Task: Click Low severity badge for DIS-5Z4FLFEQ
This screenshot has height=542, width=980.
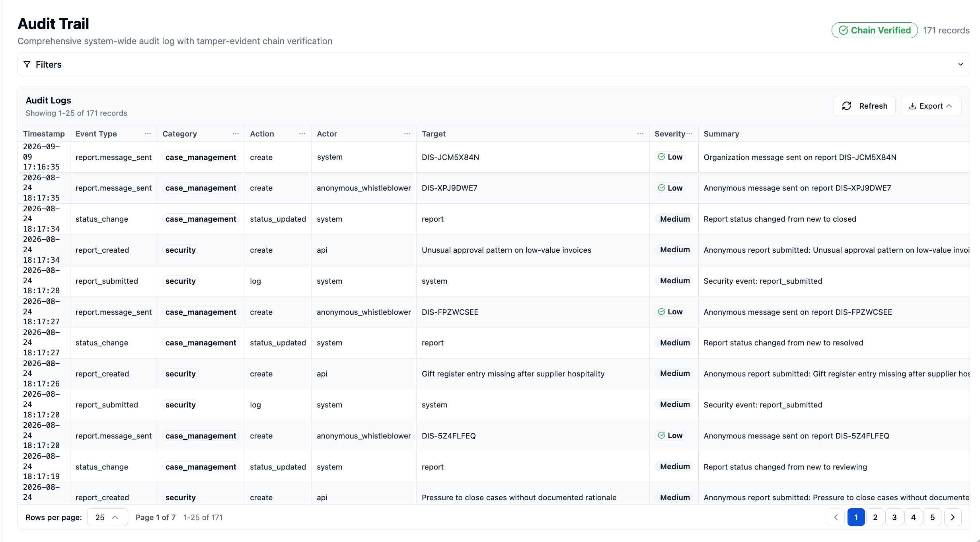Action: pyautogui.click(x=670, y=435)
